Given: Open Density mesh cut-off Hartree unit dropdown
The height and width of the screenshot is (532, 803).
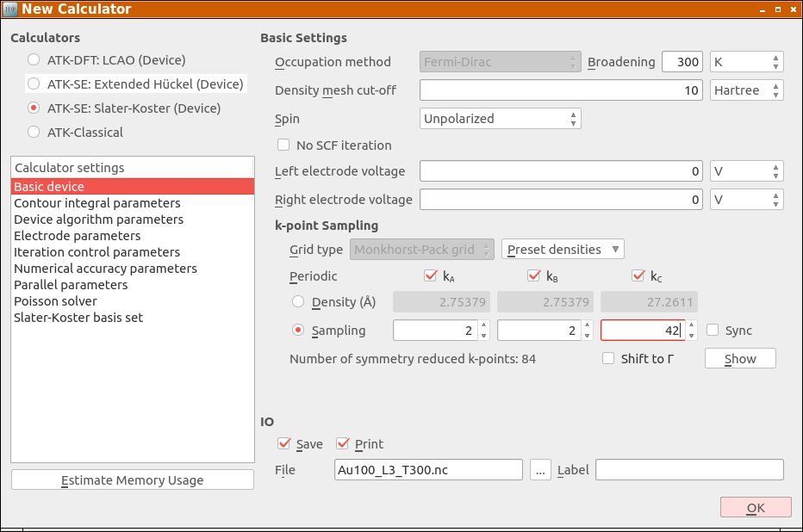Looking at the screenshot, I should [747, 90].
